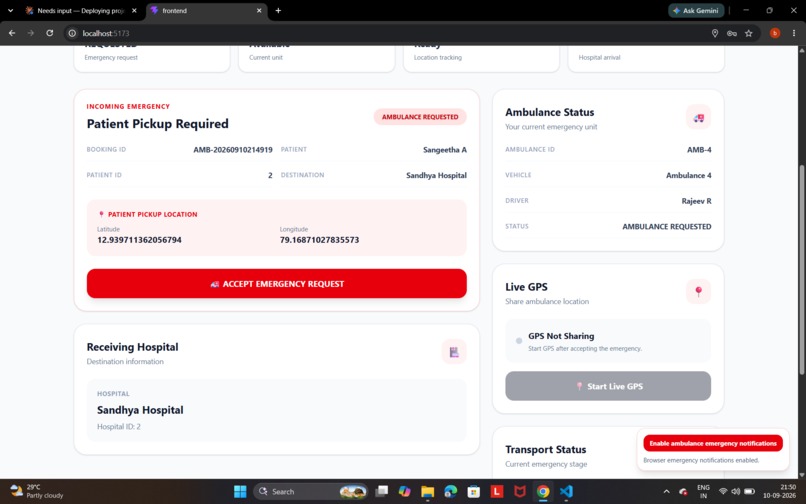Viewport: 806px width, 504px height.
Task: Open File Explorer from the taskbar
Action: pyautogui.click(x=428, y=491)
